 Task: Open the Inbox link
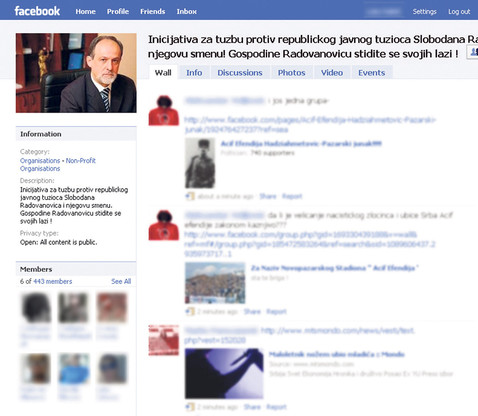point(186,12)
